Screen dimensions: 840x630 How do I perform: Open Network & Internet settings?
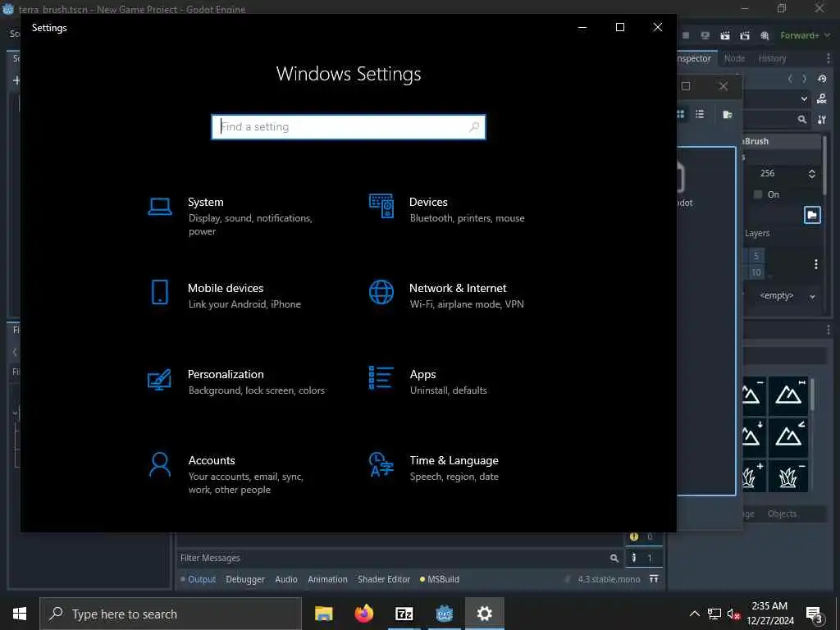point(446,295)
